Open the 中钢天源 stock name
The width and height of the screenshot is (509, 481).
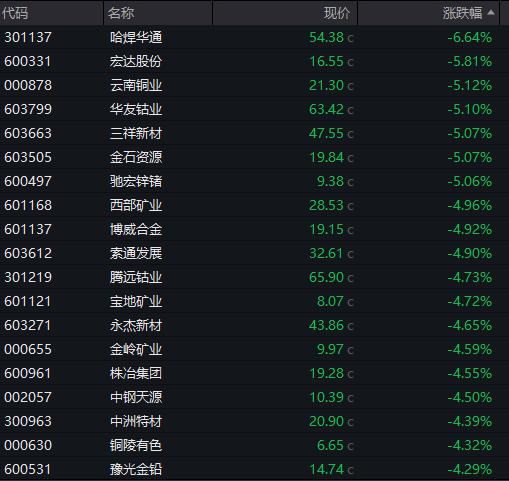click(x=136, y=397)
